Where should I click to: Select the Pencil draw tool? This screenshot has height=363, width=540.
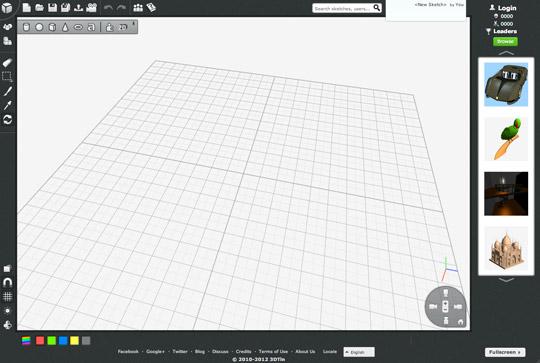(x=7, y=91)
